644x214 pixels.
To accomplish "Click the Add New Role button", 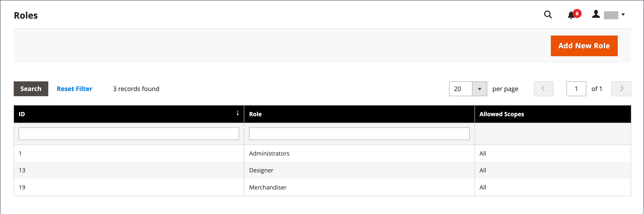I will point(584,46).
